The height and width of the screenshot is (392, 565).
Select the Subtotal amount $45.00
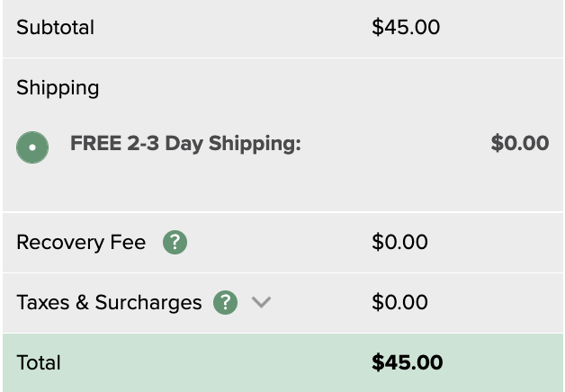coord(406,27)
